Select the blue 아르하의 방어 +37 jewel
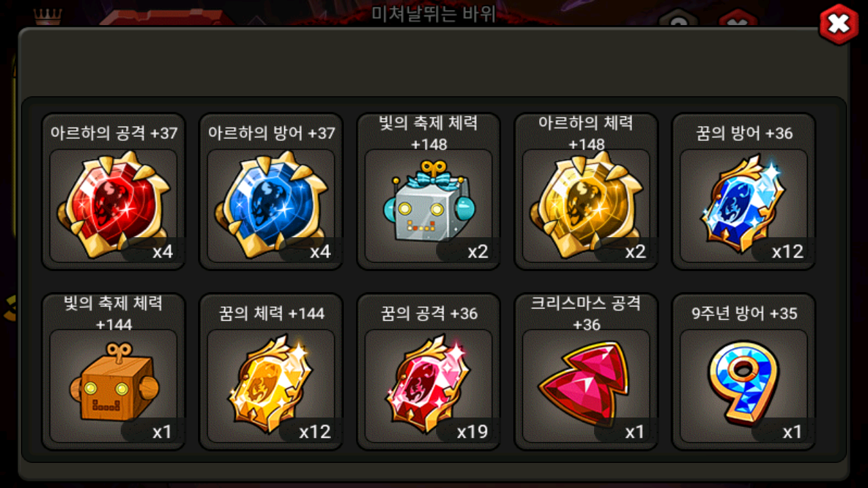Screen dimensions: 868x488 tap(271, 205)
